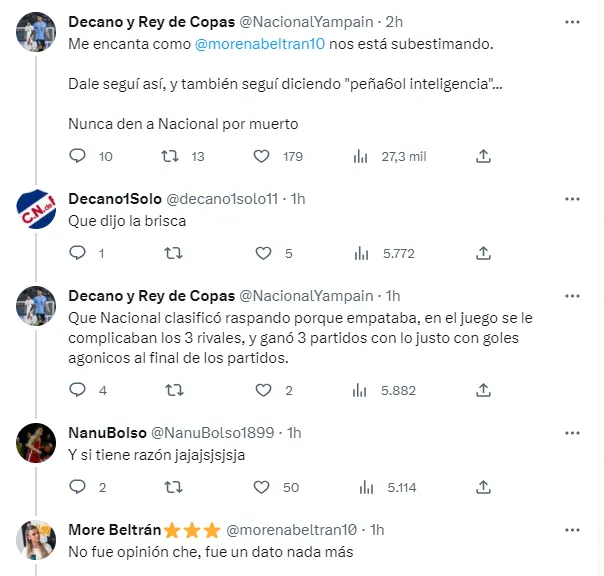The height and width of the screenshot is (576, 604).
Task: Reply to the top NacionalYampain tweet
Action: click(x=80, y=156)
